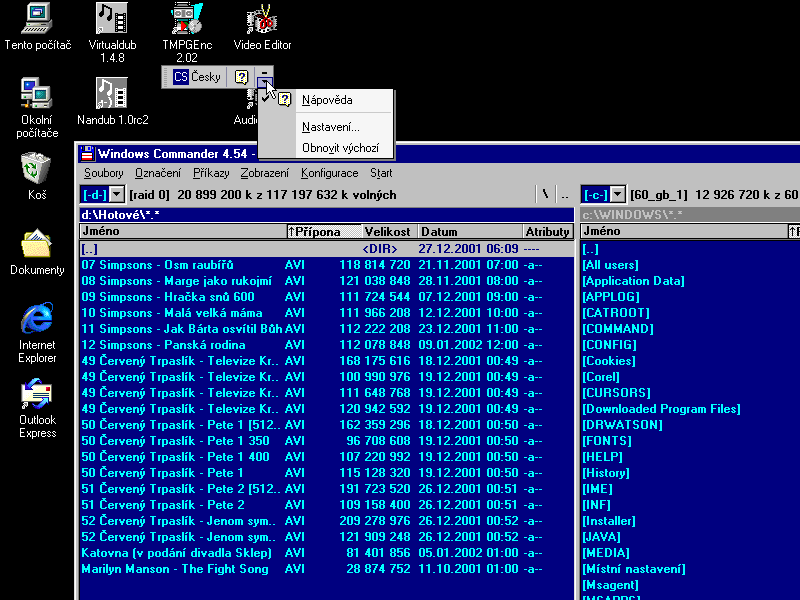Image resolution: width=800 pixels, height=600 pixels.
Task: Click the minimize dash on language bar
Action: [265, 72]
